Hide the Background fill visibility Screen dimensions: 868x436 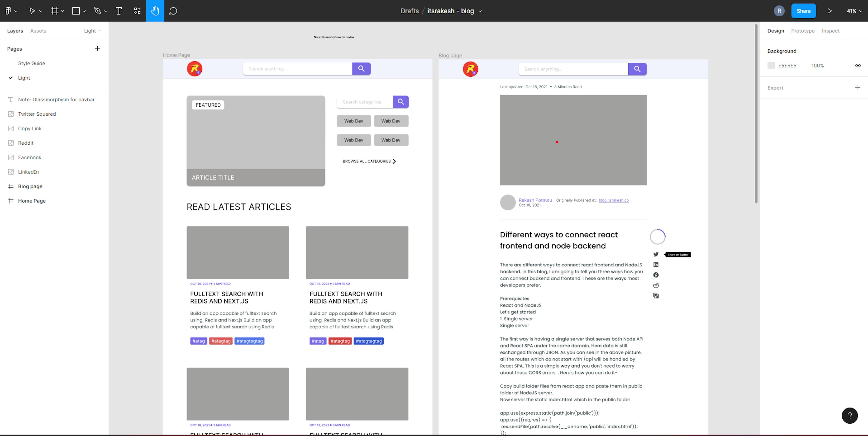pyautogui.click(x=858, y=65)
